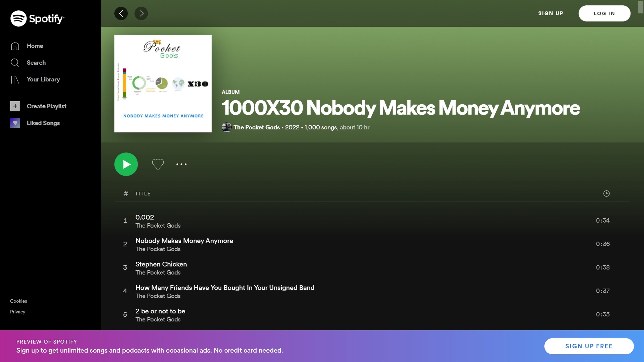
Task: Click the 0:34 duration of track 1
Action: click(x=603, y=220)
